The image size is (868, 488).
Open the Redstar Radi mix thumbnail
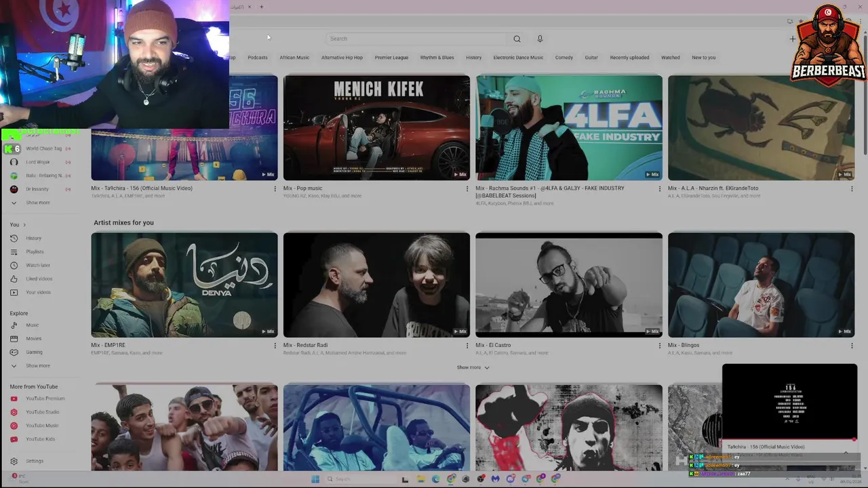coord(376,285)
